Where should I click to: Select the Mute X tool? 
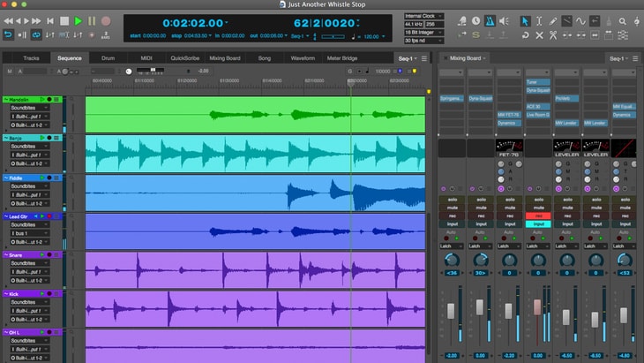[x=539, y=35]
